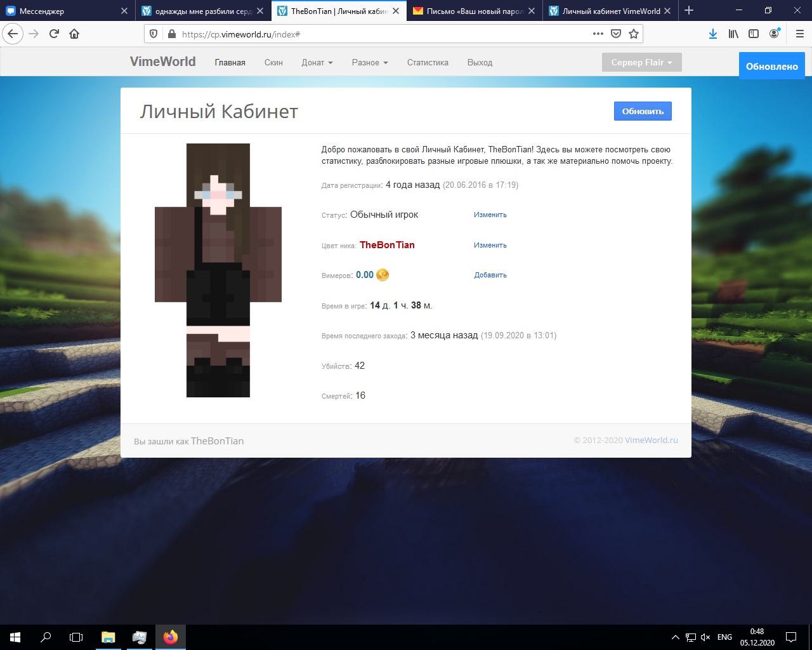Open Windows taskbar search
The width and height of the screenshot is (812, 650).
pos(46,637)
